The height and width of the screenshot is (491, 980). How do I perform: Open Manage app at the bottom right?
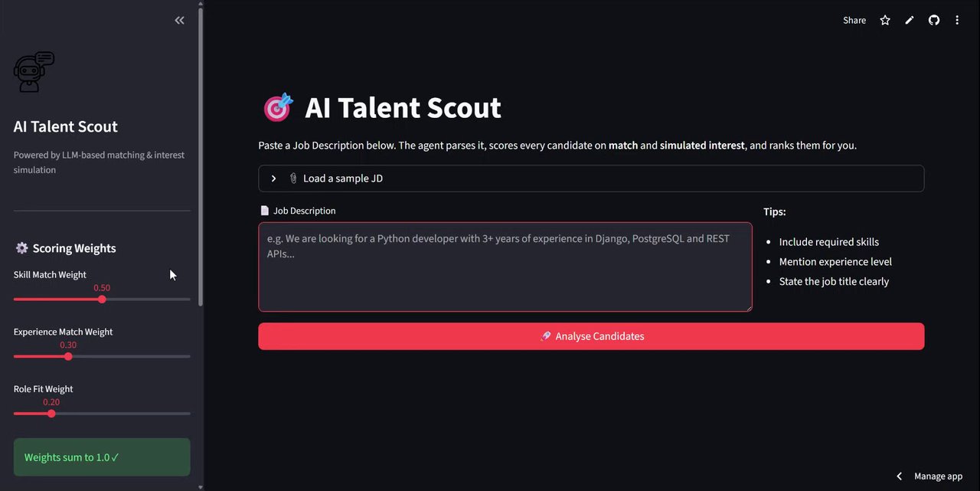pos(938,476)
